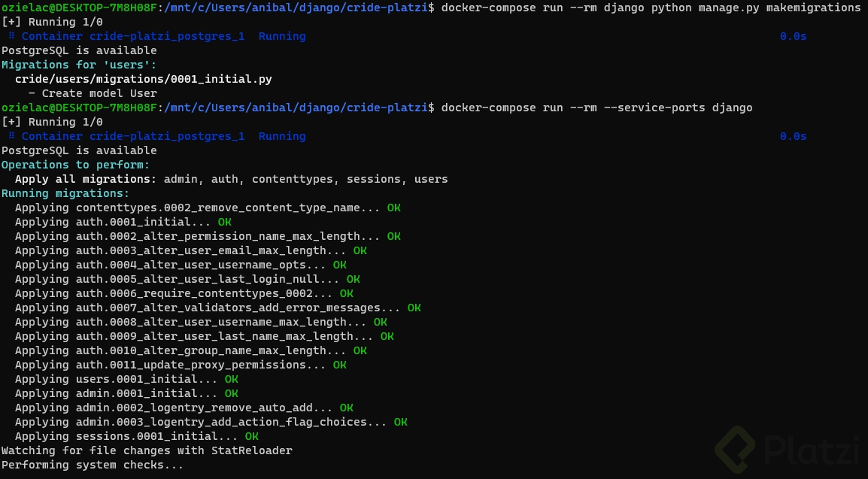
Task: Click the 'Create model User' line
Action: (93, 93)
